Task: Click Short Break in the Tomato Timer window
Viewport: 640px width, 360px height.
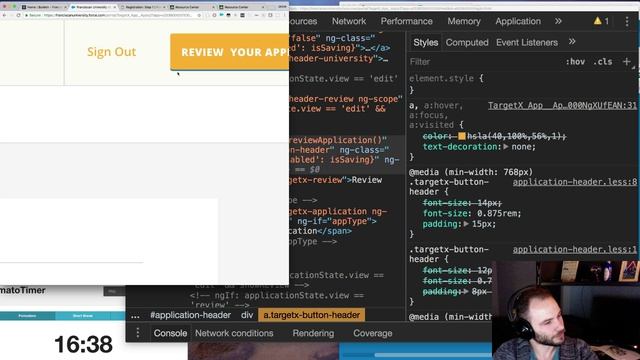Action: click(x=83, y=316)
